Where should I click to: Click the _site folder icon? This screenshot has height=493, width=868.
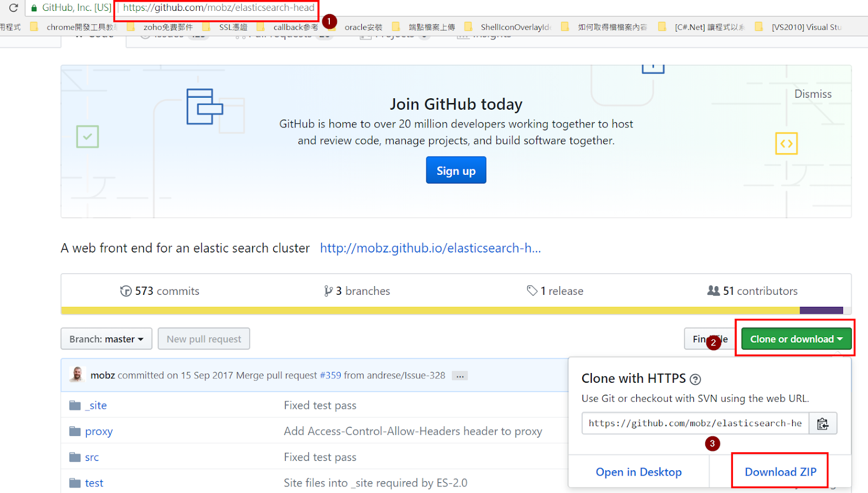(75, 406)
